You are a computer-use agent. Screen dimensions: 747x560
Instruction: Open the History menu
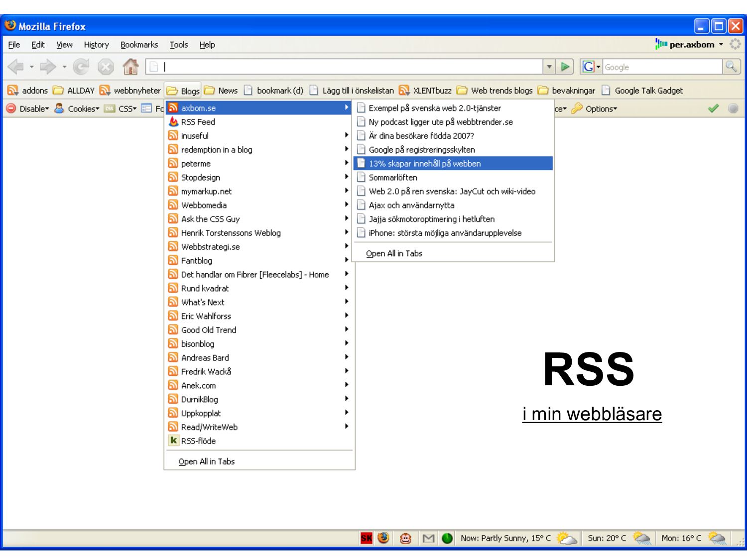pyautogui.click(x=96, y=45)
